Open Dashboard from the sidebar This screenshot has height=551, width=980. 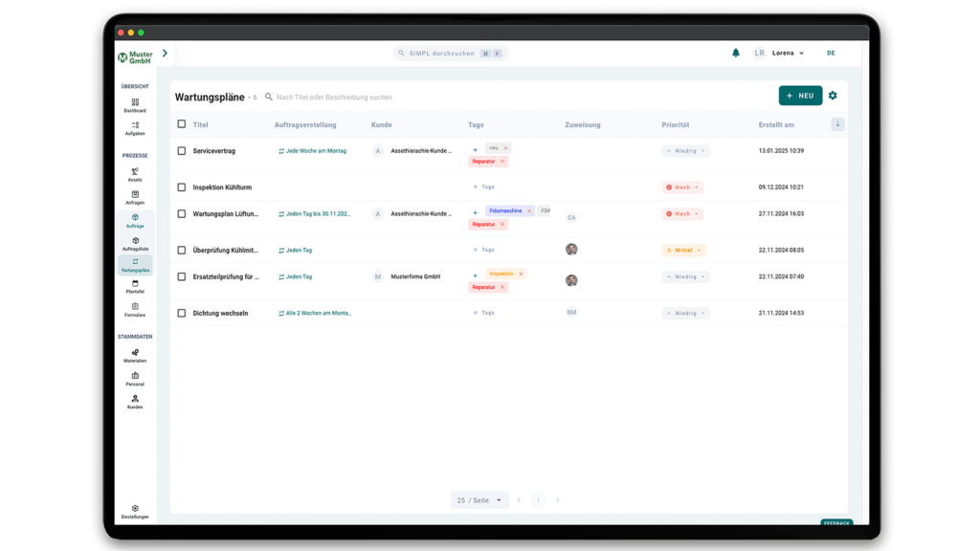pos(135,105)
